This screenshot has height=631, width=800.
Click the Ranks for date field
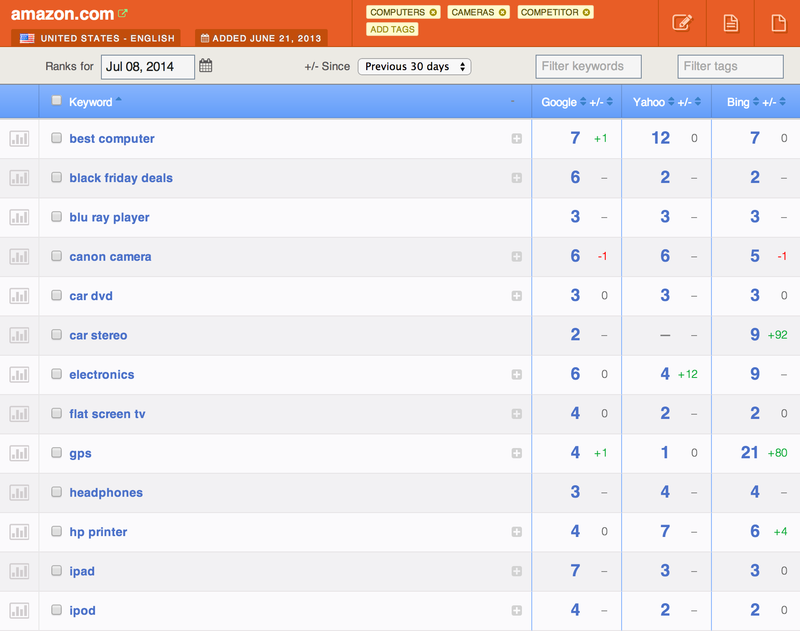point(148,67)
